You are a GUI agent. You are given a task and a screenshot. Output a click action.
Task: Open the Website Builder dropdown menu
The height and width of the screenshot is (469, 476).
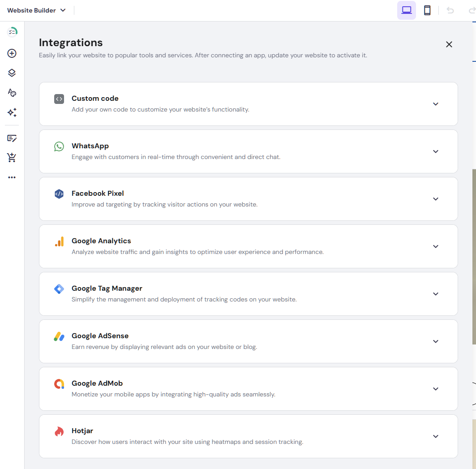click(36, 10)
